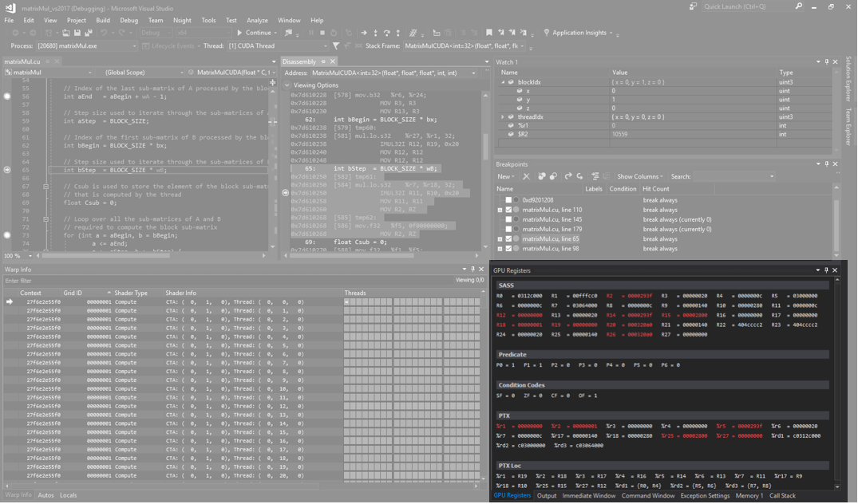Click the Step Out icon
Image resolution: width=858 pixels, height=504 pixels.
(397, 33)
